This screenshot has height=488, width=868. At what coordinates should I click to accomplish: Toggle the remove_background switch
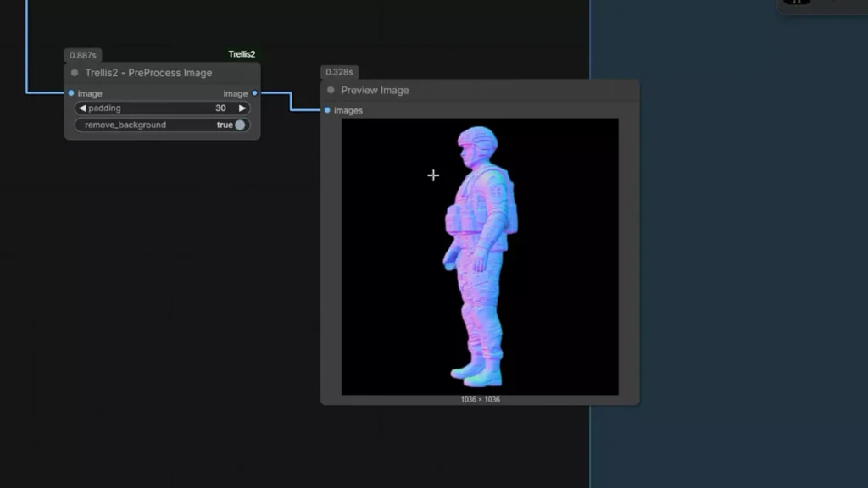[240, 125]
